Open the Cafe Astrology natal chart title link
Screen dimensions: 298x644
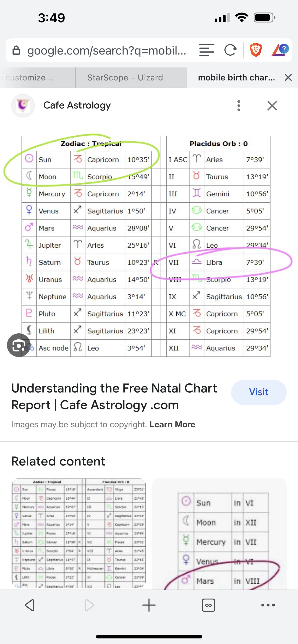114,396
